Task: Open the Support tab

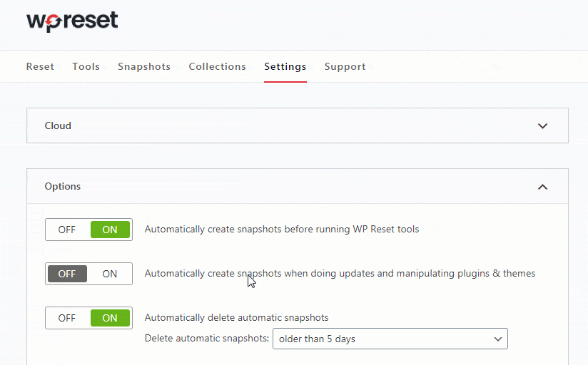Action: tap(345, 66)
